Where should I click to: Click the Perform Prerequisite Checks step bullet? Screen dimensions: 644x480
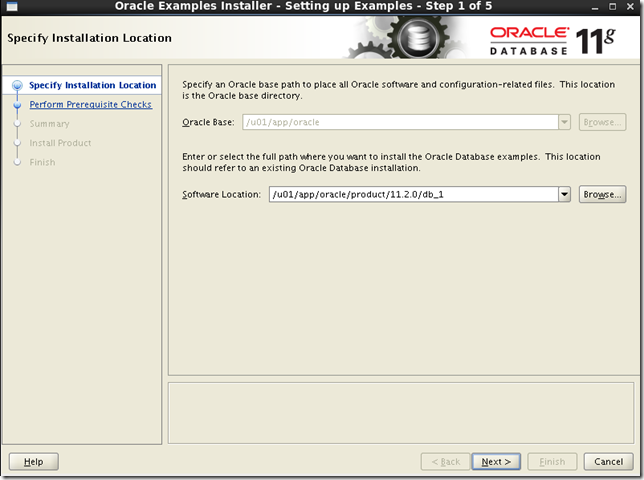click(x=17, y=105)
